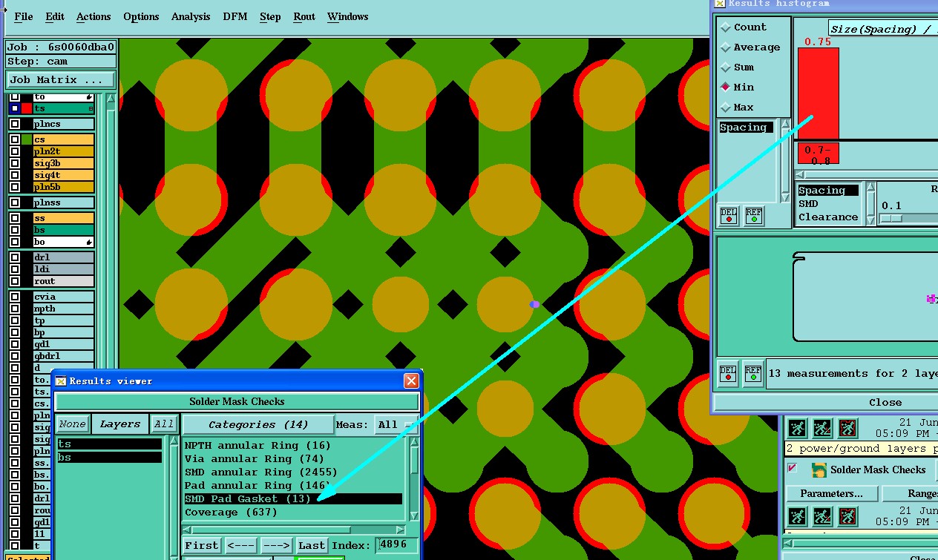This screenshot has height=560, width=938.
Task: Open the Analysis menu
Action: point(191,16)
